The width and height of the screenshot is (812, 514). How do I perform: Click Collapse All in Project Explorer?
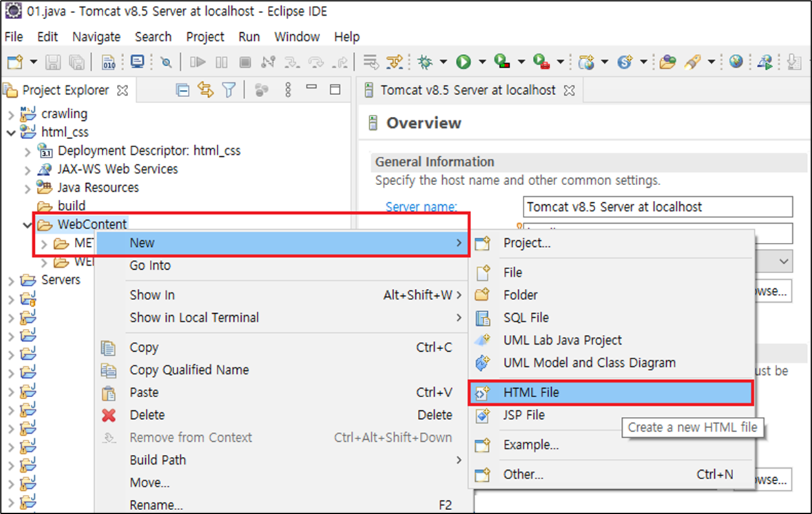pyautogui.click(x=183, y=90)
